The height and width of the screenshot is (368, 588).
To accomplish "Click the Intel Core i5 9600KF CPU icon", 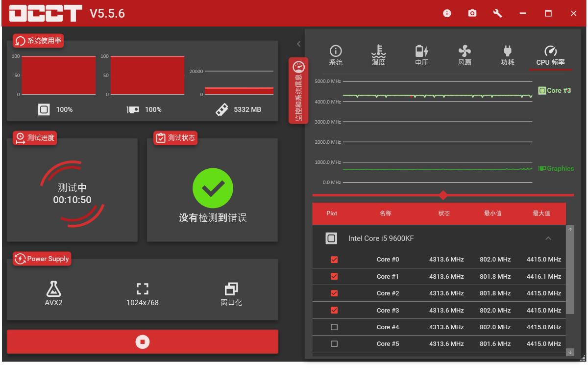I will coord(331,238).
